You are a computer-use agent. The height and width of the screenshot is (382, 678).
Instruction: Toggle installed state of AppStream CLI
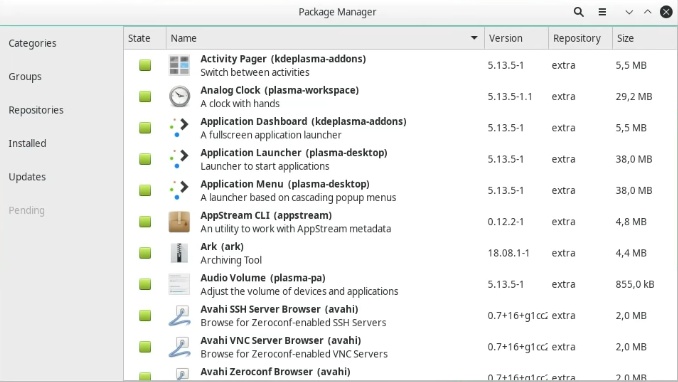click(x=145, y=221)
